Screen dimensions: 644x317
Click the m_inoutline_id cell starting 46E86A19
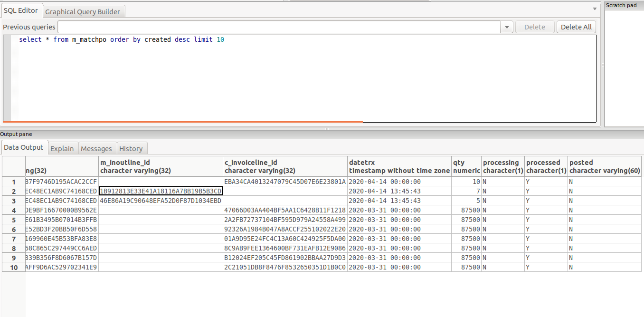[x=161, y=201]
